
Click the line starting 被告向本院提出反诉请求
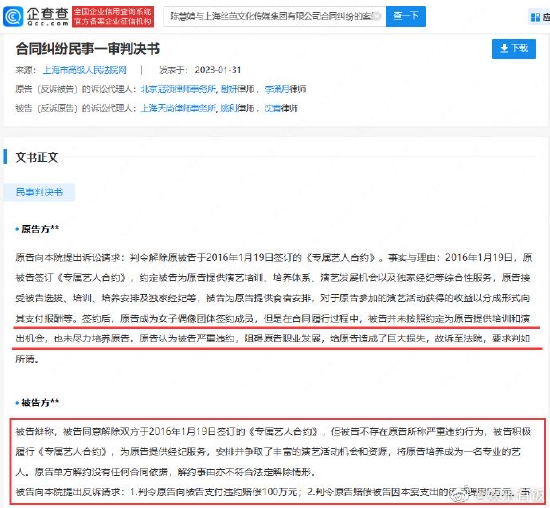click(x=274, y=492)
